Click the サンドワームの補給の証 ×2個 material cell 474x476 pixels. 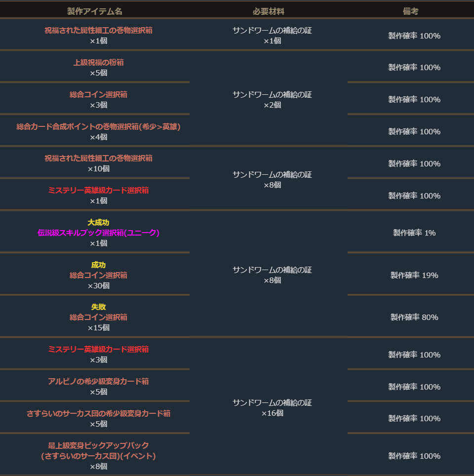coord(272,99)
